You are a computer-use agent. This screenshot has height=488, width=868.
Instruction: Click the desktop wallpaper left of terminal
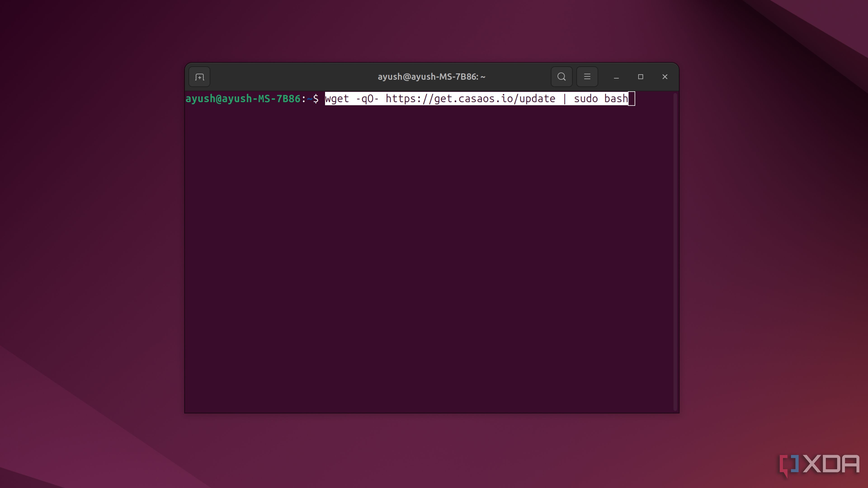(x=91, y=236)
